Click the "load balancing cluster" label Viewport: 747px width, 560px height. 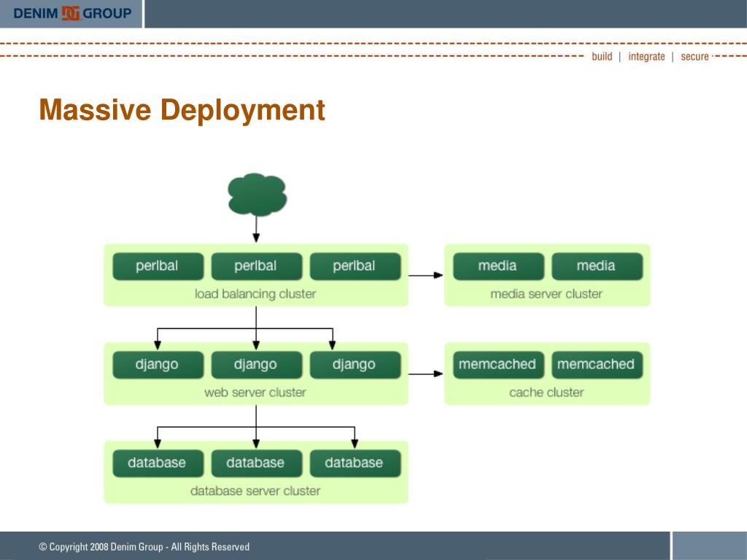pyautogui.click(x=255, y=294)
